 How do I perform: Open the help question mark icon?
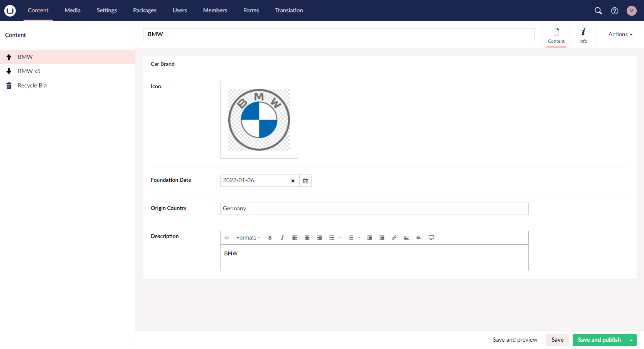[615, 11]
